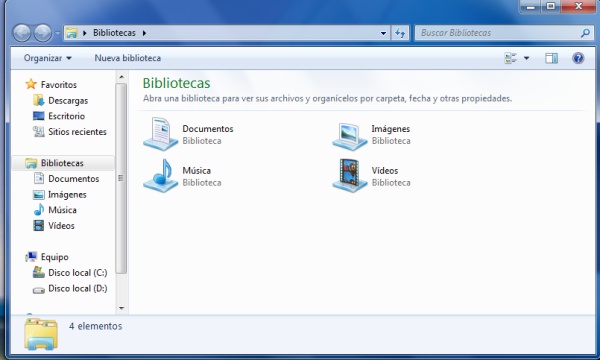Select Equipo in navigation pane
600x360 pixels.
55,257
